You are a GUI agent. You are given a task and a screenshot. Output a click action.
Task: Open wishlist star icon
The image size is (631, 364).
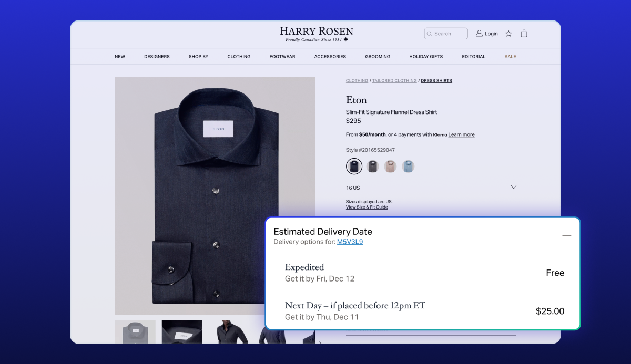[508, 34]
